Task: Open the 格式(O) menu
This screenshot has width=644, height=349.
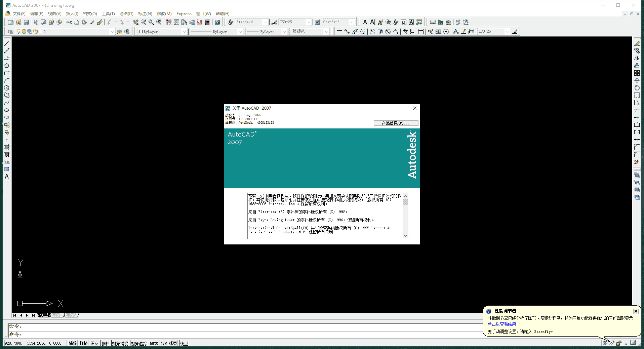Action: pyautogui.click(x=90, y=14)
